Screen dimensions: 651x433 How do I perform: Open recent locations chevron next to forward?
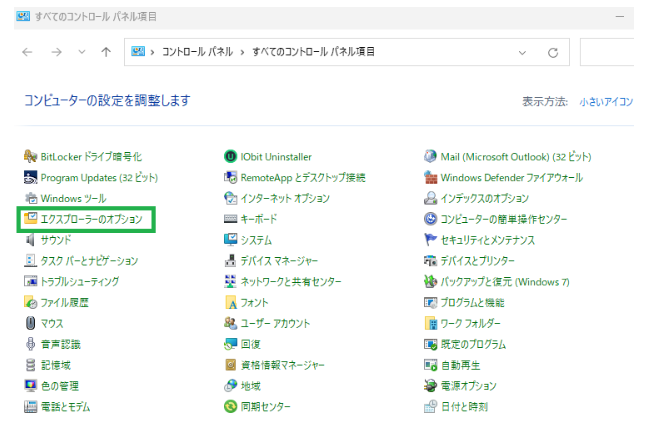coord(82,52)
